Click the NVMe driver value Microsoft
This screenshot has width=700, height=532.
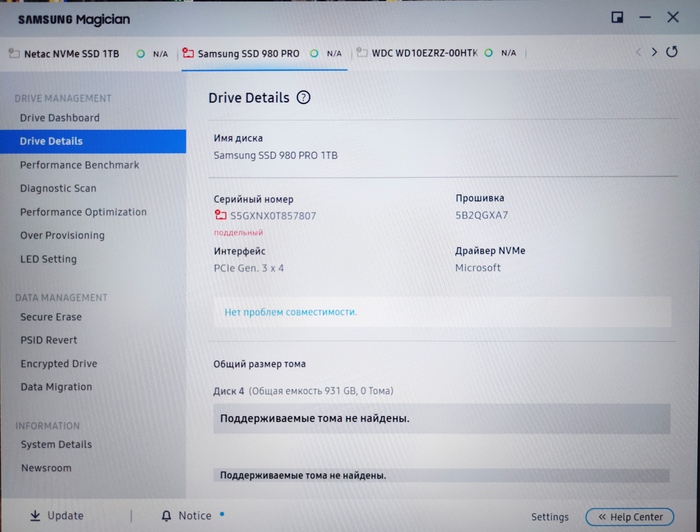(x=478, y=268)
